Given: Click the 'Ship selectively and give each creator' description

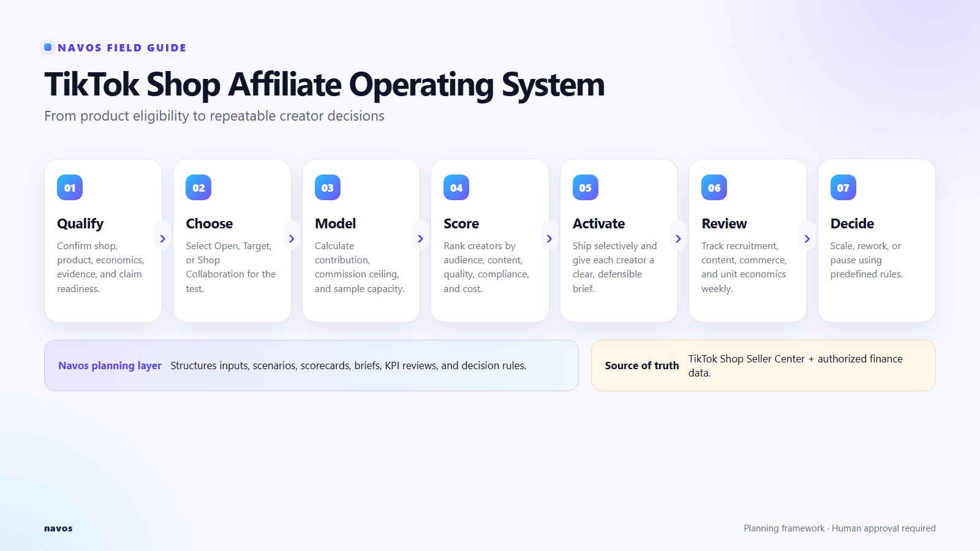Looking at the screenshot, I should tap(615, 267).
